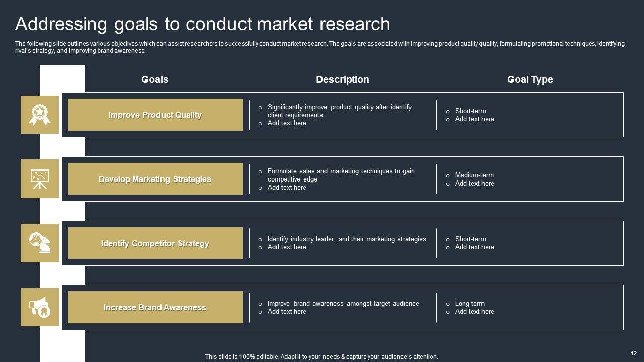This screenshot has width=644, height=362.
Task: Click the strategy presentation board icon
Action: click(x=39, y=178)
